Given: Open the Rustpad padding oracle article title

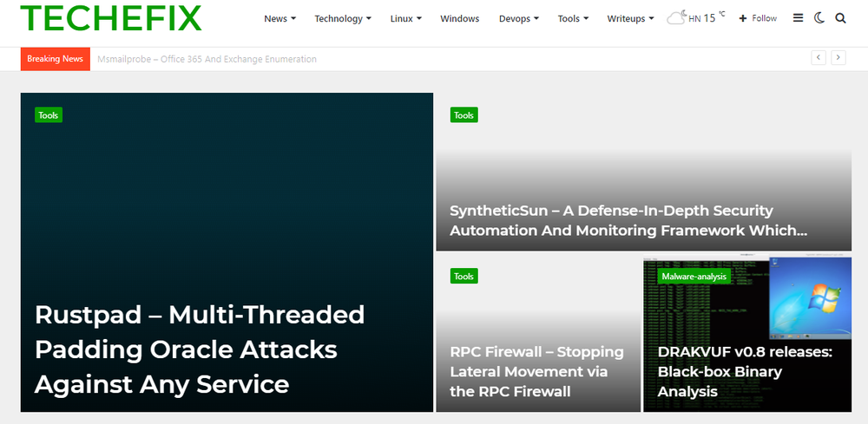Looking at the screenshot, I should (x=200, y=349).
